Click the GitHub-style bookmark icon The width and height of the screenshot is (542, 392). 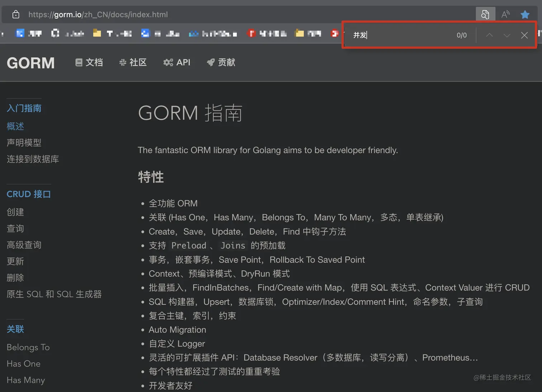(x=55, y=33)
